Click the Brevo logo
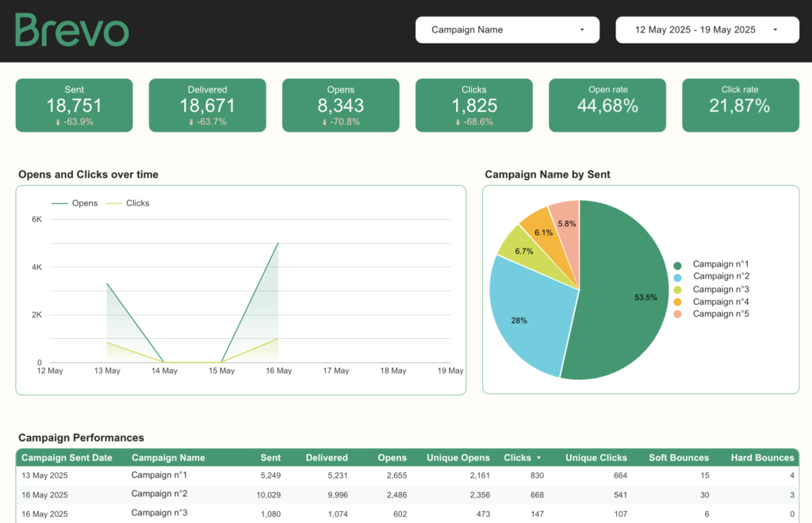Screen dimensions: 812x523 pos(71,30)
